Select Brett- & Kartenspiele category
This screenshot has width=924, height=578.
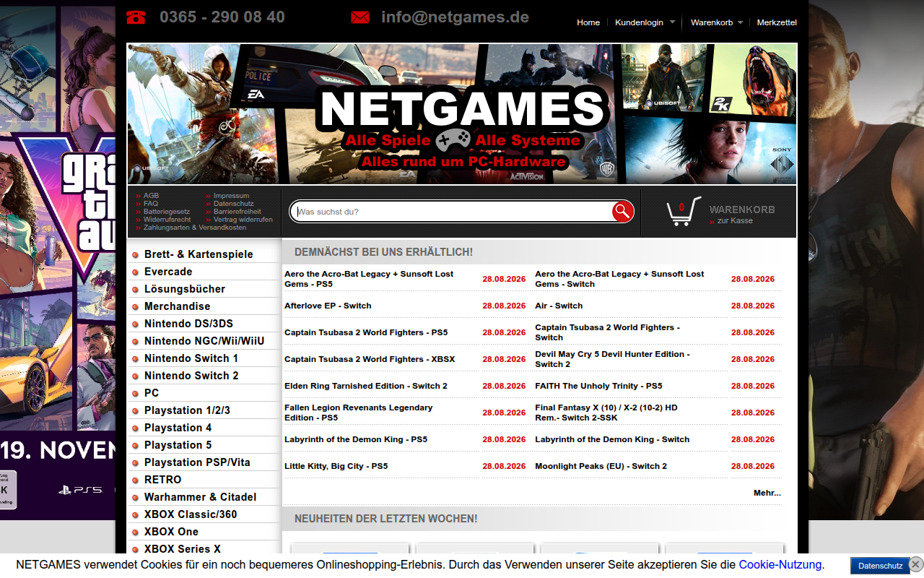coord(199,254)
